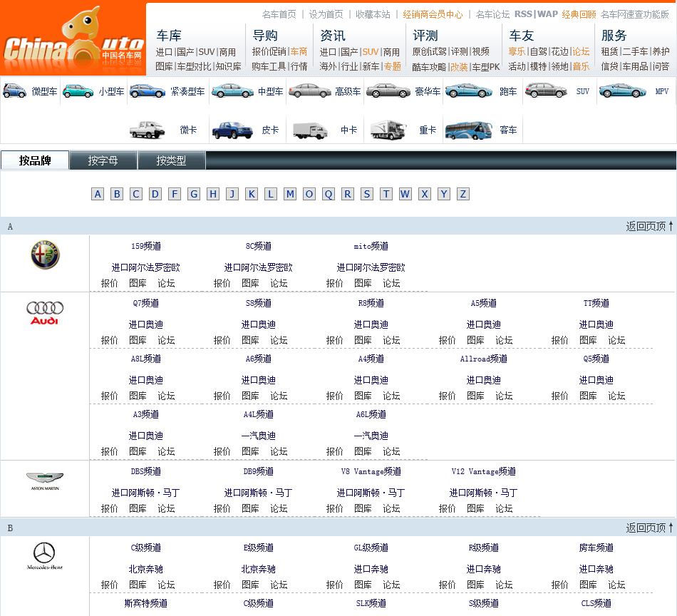The height and width of the screenshot is (616, 677).
Task: Open the 斯宾特频道 link
Action: pos(146,603)
